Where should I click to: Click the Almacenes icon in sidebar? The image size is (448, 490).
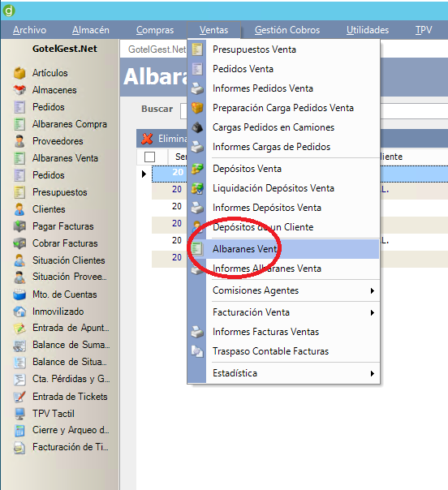pyautogui.click(x=19, y=90)
